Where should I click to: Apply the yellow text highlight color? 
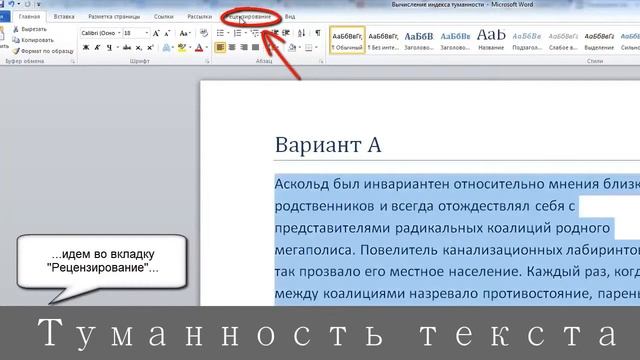click(182, 48)
